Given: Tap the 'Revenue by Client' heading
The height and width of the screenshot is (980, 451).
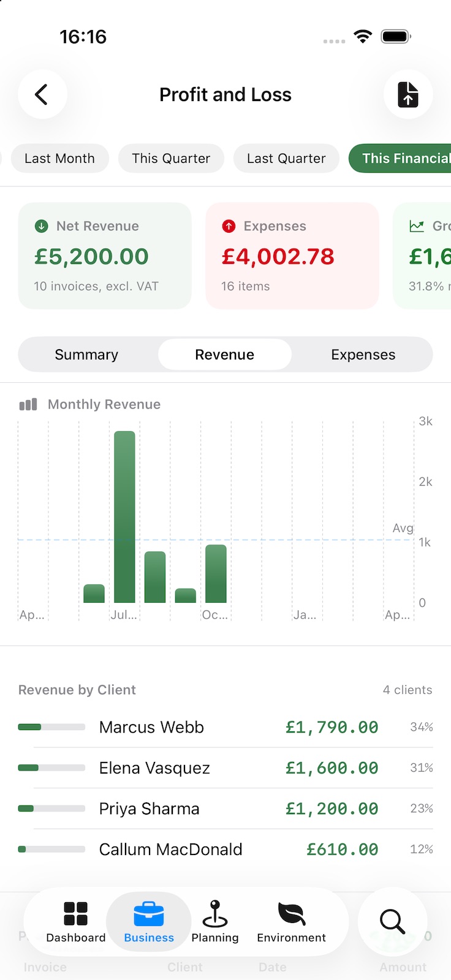Looking at the screenshot, I should tap(77, 690).
